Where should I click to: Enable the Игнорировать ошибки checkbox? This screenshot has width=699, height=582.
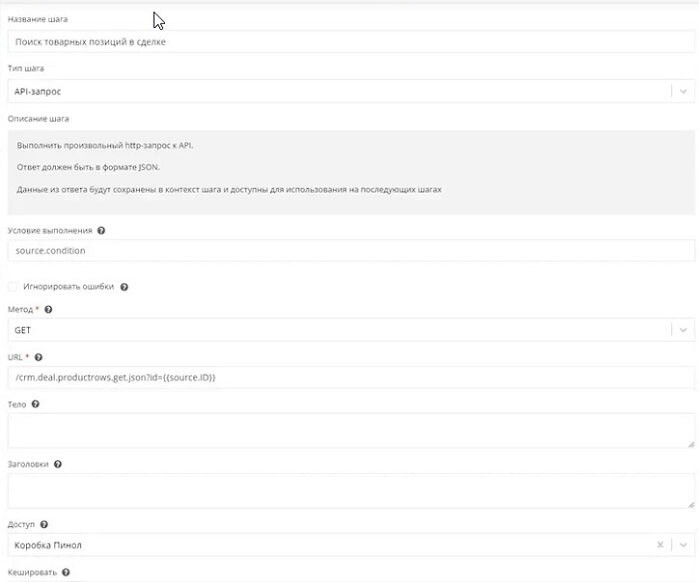click(x=12, y=286)
